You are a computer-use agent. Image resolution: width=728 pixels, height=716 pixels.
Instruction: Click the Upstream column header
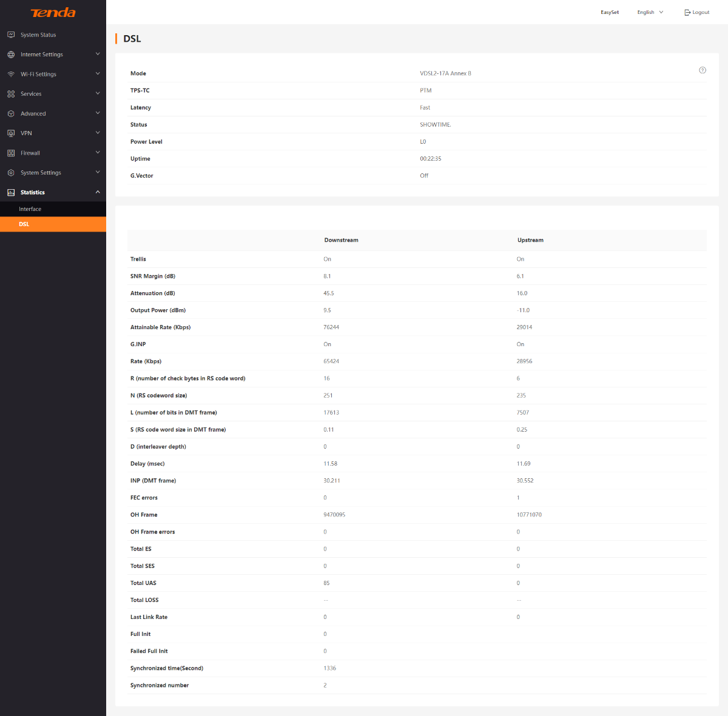click(530, 240)
